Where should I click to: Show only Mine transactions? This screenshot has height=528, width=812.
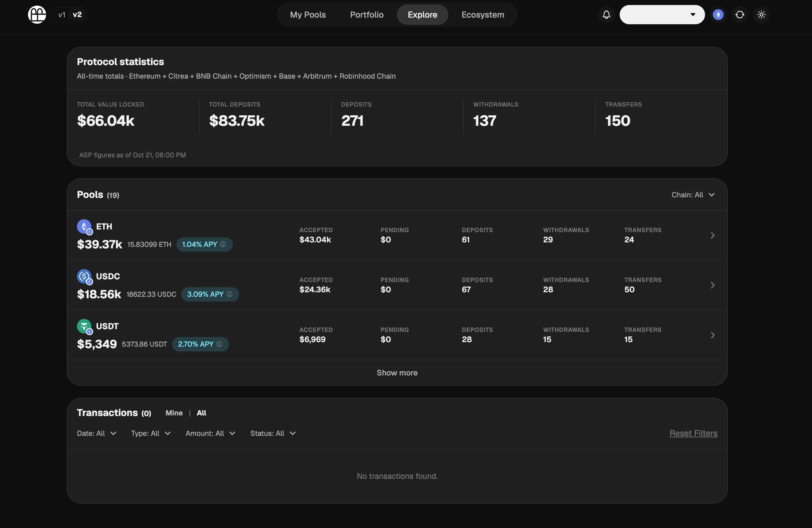174,413
